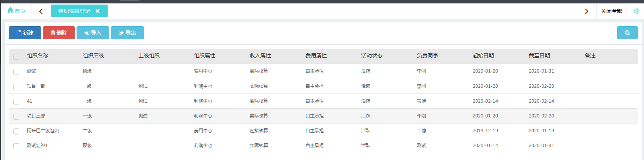Open the 关闭全部 menu
The height and width of the screenshot is (160, 644).
pyautogui.click(x=611, y=11)
